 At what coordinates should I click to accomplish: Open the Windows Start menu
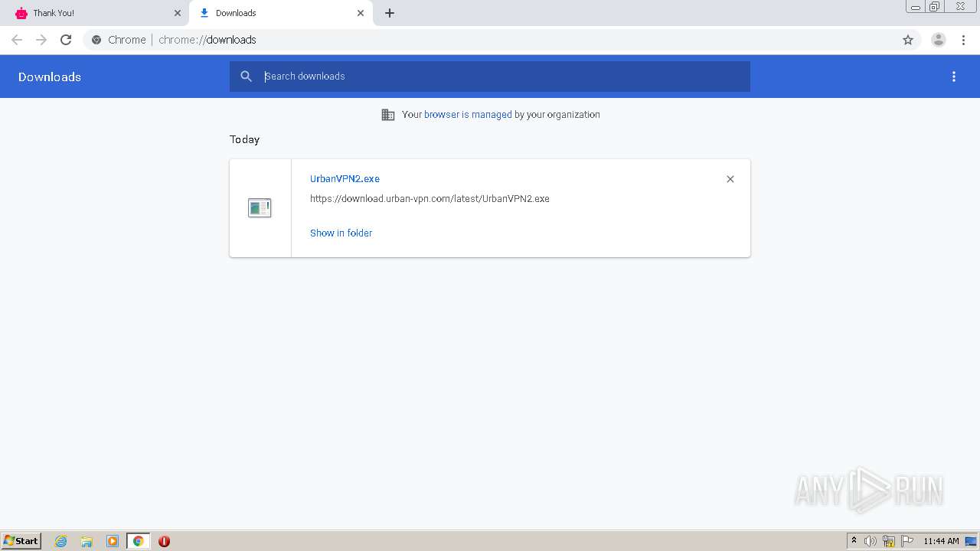pyautogui.click(x=21, y=541)
